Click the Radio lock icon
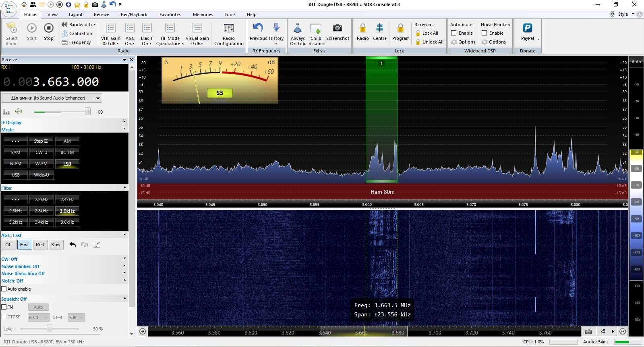This screenshot has height=347, width=644. coord(363,32)
